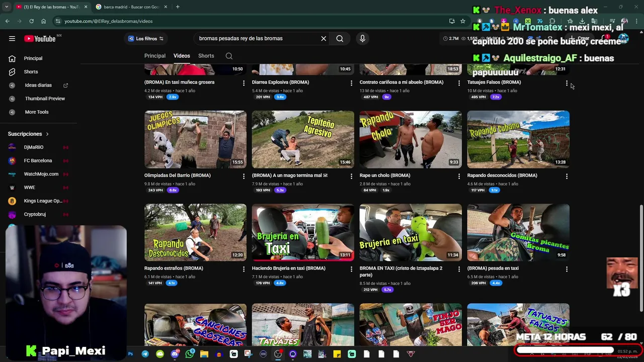The image size is (644, 362).
Task: Go to YouTube home via the logo
Action: click(40, 39)
